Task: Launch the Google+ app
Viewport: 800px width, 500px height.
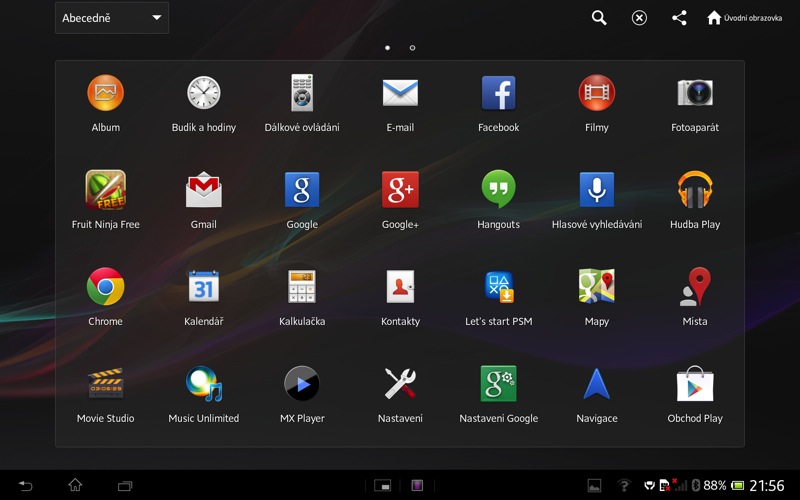Action: 400,190
